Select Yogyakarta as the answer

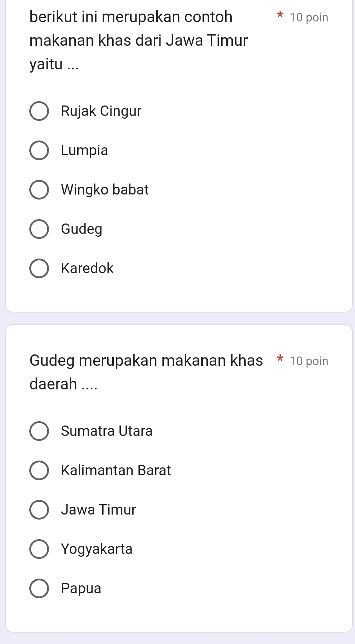[39, 549]
